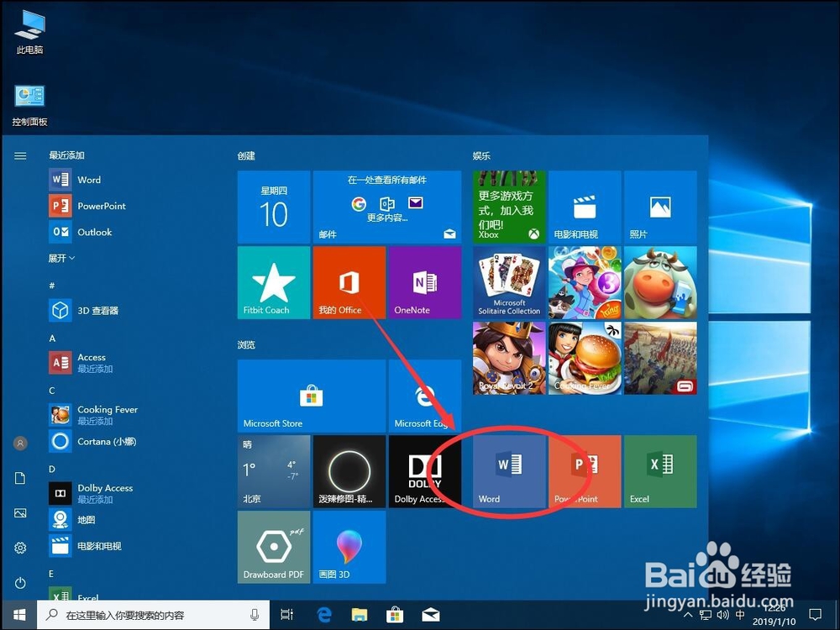Viewport: 840px width, 630px height.
Task: Click the letter A header in app list
Action: pyautogui.click(x=52, y=339)
